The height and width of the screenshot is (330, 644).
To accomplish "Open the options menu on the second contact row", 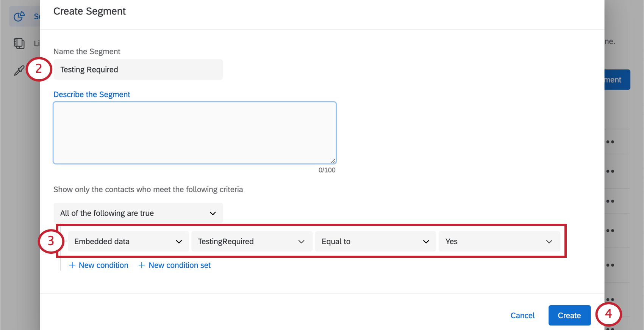I will [x=610, y=171].
